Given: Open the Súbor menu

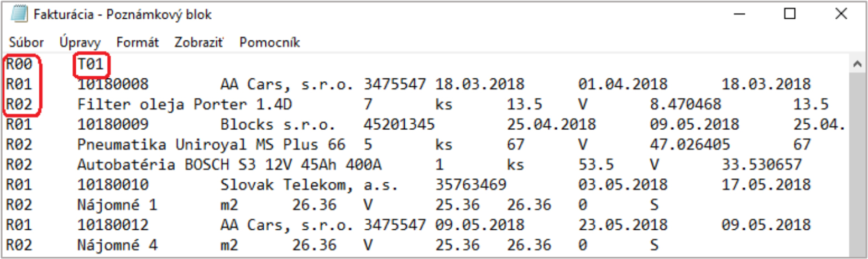Looking at the screenshot, I should 26,43.
